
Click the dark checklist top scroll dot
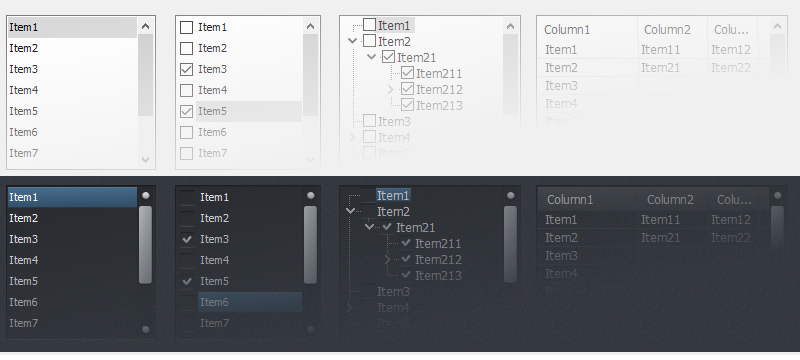(x=310, y=195)
